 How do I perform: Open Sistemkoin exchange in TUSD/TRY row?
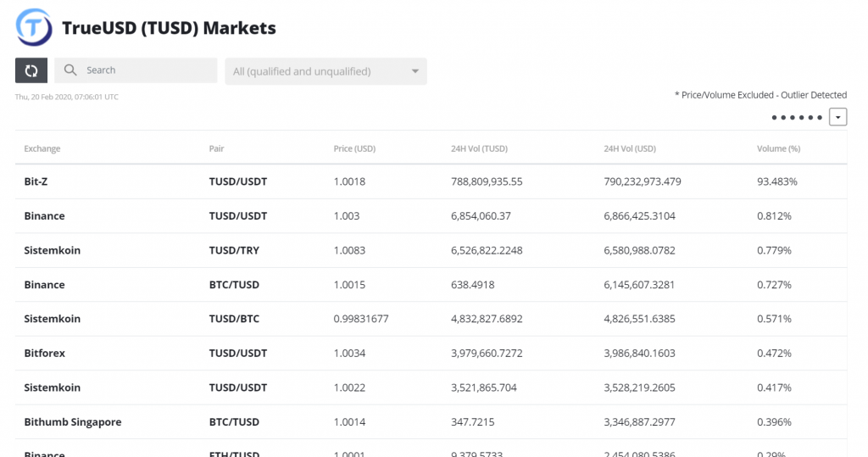52,250
